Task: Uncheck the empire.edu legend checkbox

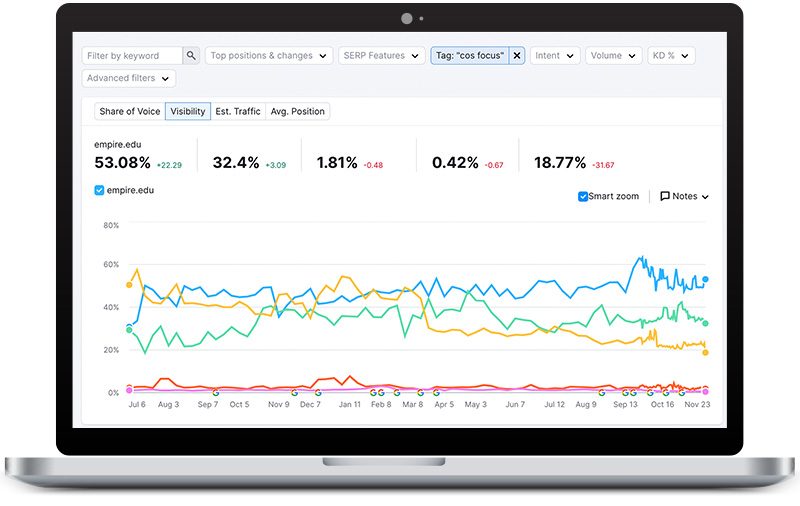Action: pos(99,190)
